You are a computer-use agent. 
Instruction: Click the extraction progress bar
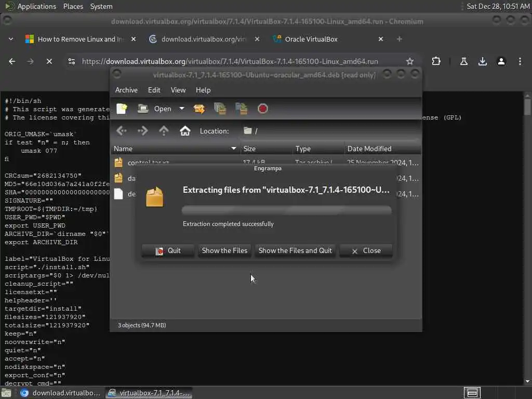pos(287,210)
